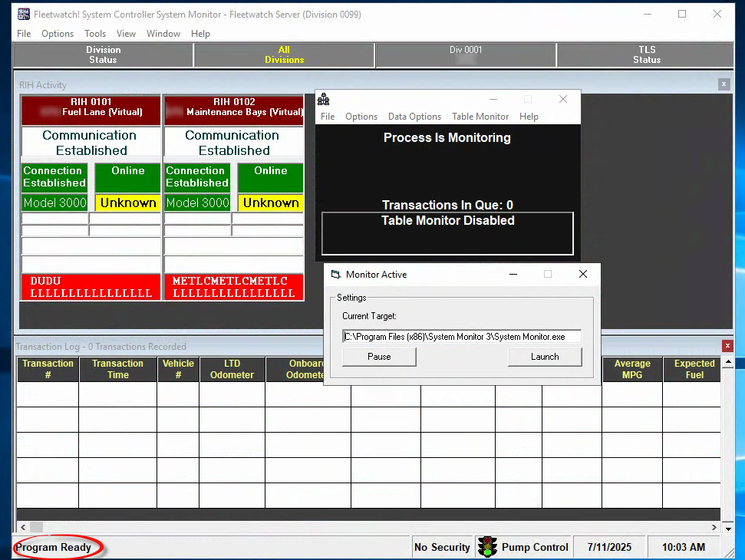Click the transaction log scroll left arrow

tap(23, 527)
